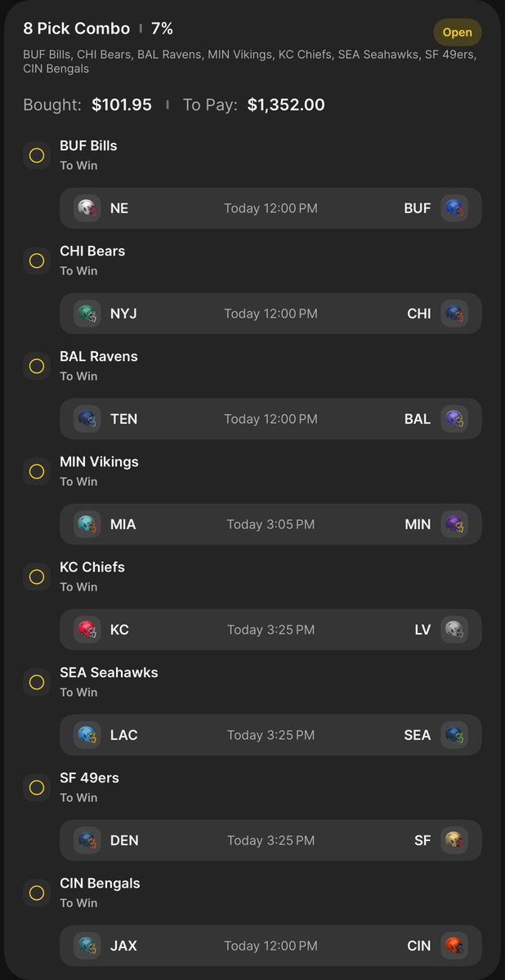Click the MIA Dolphins helmet icon
This screenshot has height=980, width=505.
tap(87, 524)
